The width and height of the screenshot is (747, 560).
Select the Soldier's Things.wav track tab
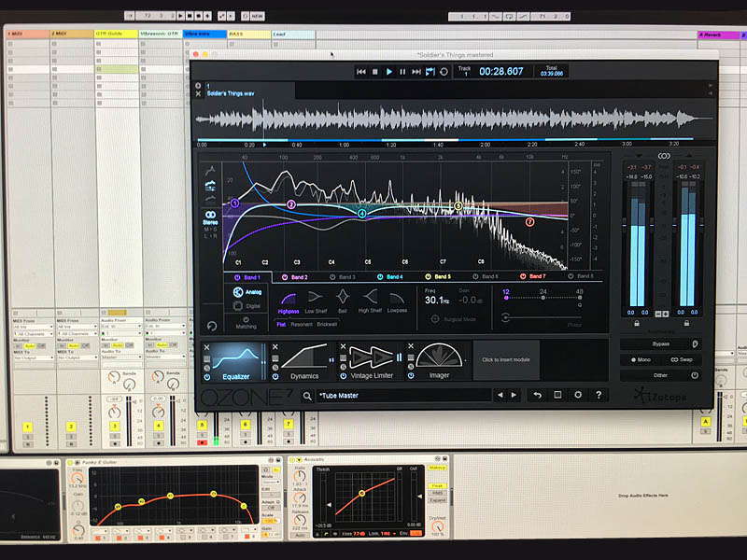(250, 90)
